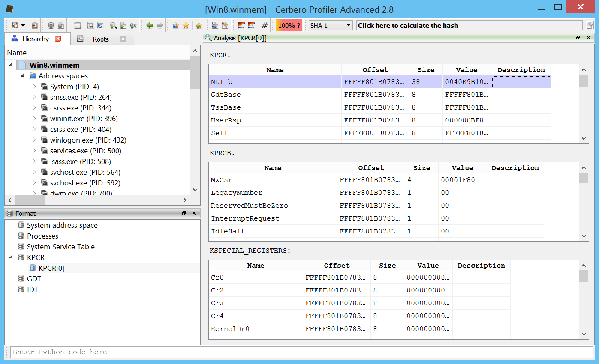Click the copy hash icon beside hash field
Image resolution: width=599 pixels, height=364 pixels.
coord(590,25)
